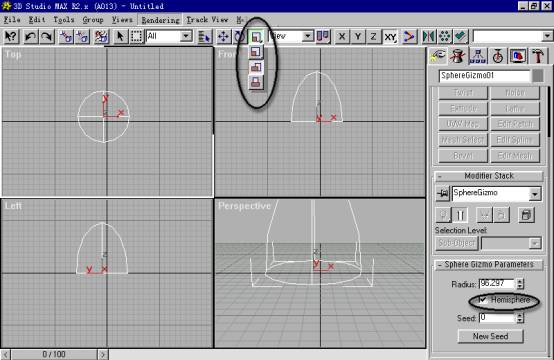Switch to the Motion command panel tab
The width and height of the screenshot is (554, 360).
(x=498, y=56)
